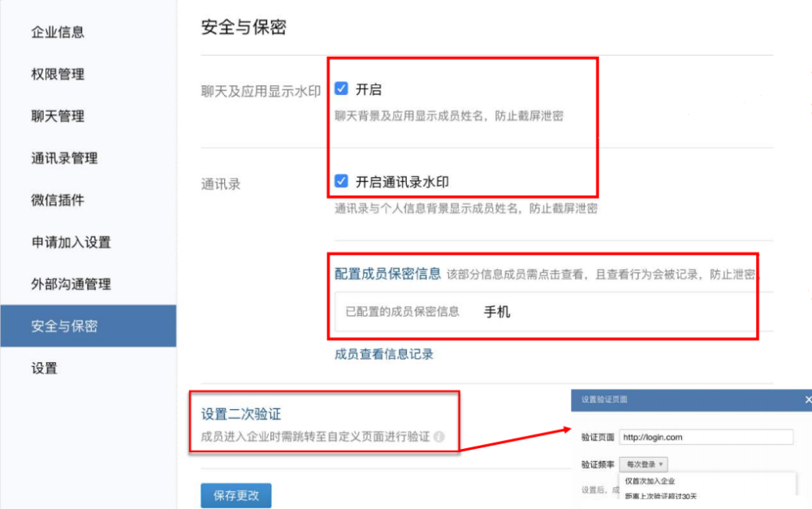Click 设置二次验证 link
Image resolution: width=812 pixels, height=509 pixels.
[241, 414]
